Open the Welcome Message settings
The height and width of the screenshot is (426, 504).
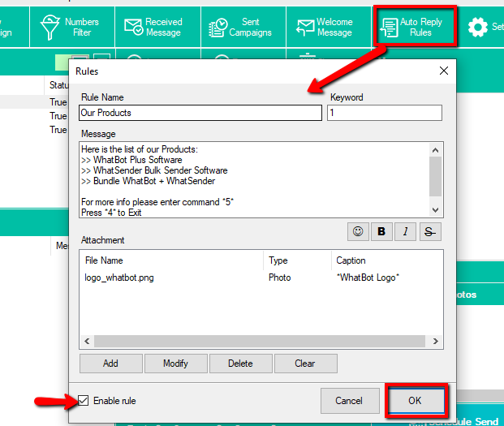325,27
